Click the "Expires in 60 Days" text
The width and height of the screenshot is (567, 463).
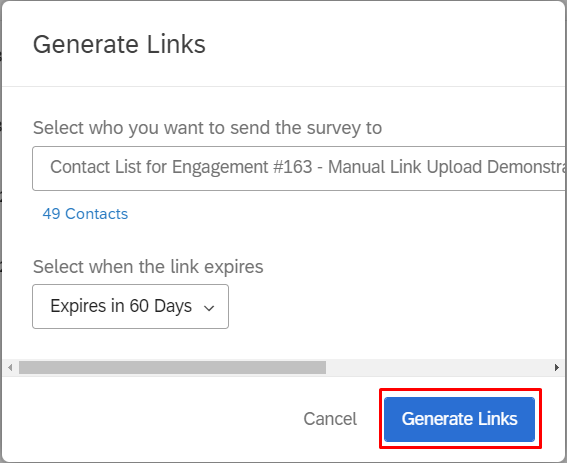coord(121,306)
